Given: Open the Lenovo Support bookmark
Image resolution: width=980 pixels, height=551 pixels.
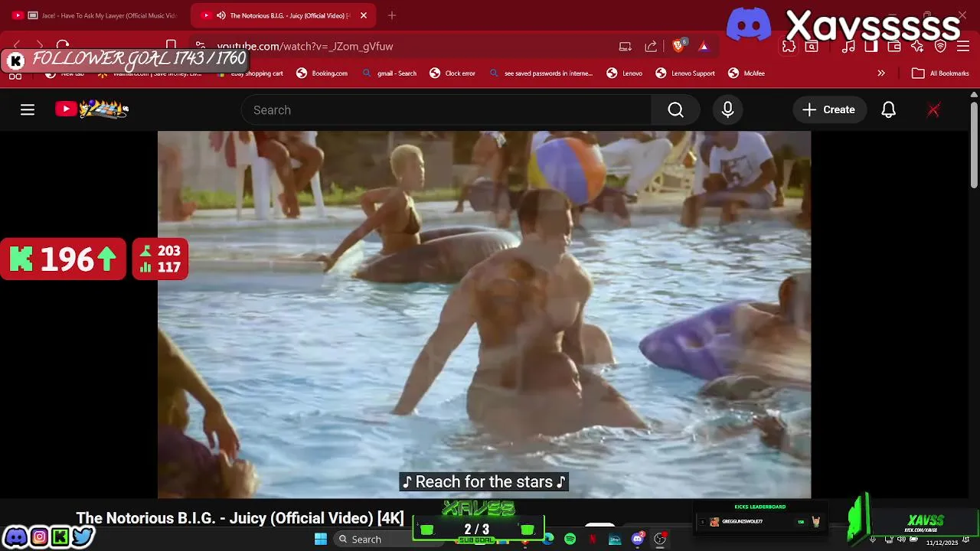Looking at the screenshot, I should (x=686, y=73).
